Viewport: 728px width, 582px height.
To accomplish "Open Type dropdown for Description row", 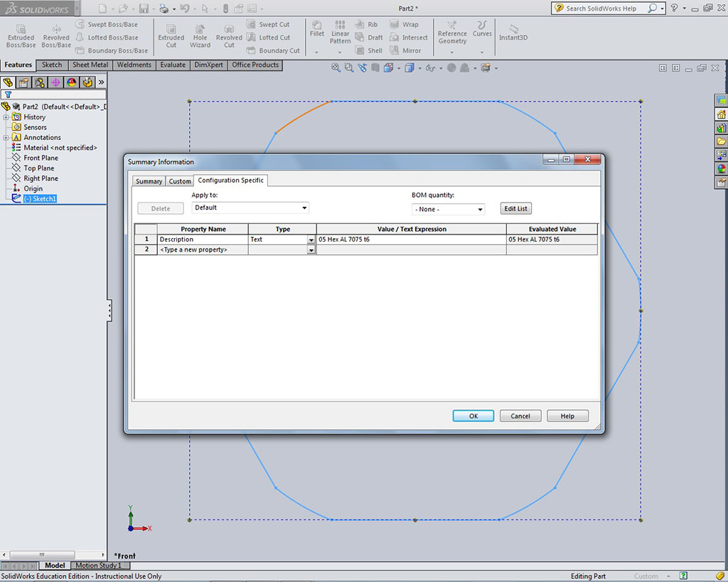I will pyautogui.click(x=311, y=240).
